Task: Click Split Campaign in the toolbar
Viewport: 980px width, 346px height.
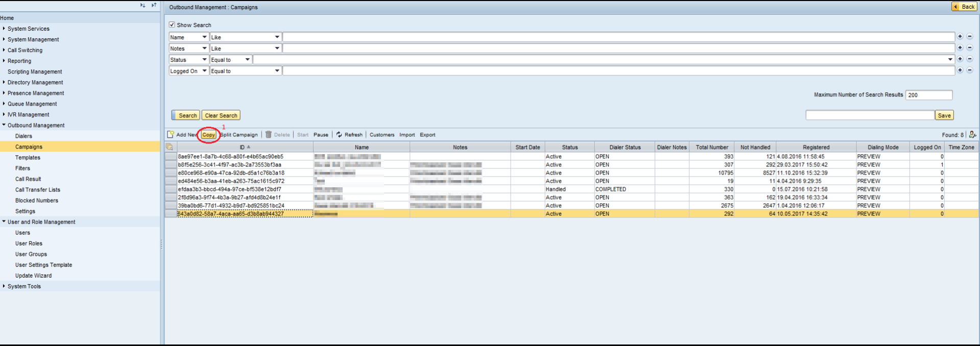Action: [x=239, y=135]
